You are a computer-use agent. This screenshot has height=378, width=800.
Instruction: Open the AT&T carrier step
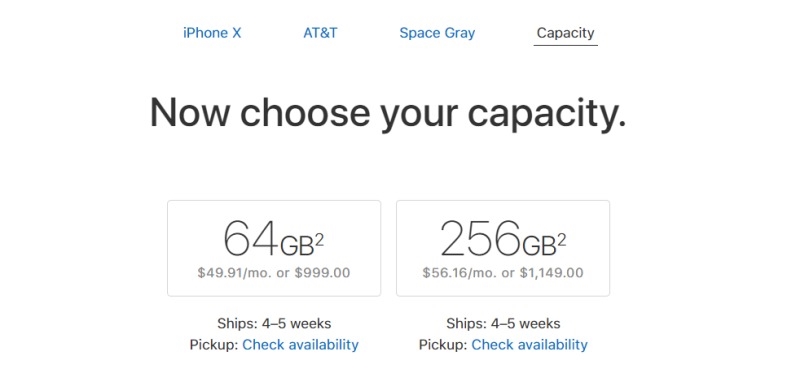point(320,33)
